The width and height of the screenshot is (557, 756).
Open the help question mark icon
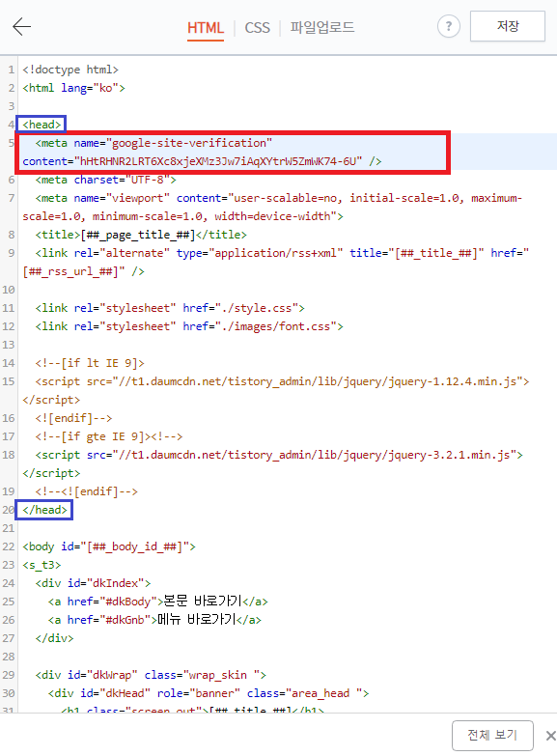(449, 26)
